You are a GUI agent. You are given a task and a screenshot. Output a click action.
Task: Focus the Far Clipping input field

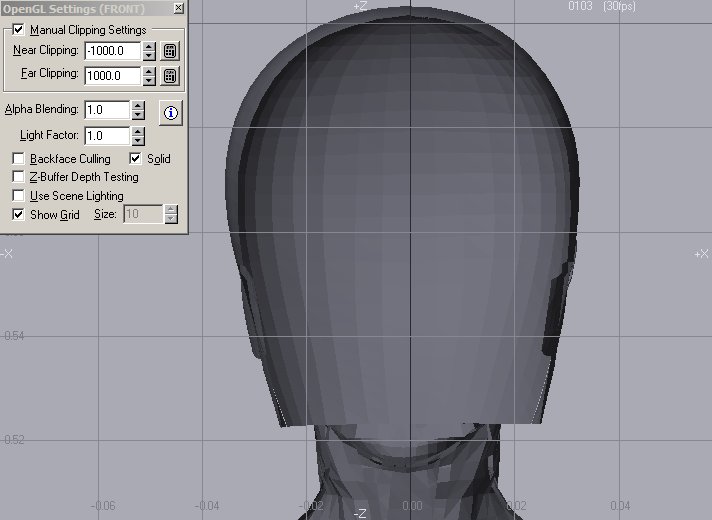pos(112,76)
